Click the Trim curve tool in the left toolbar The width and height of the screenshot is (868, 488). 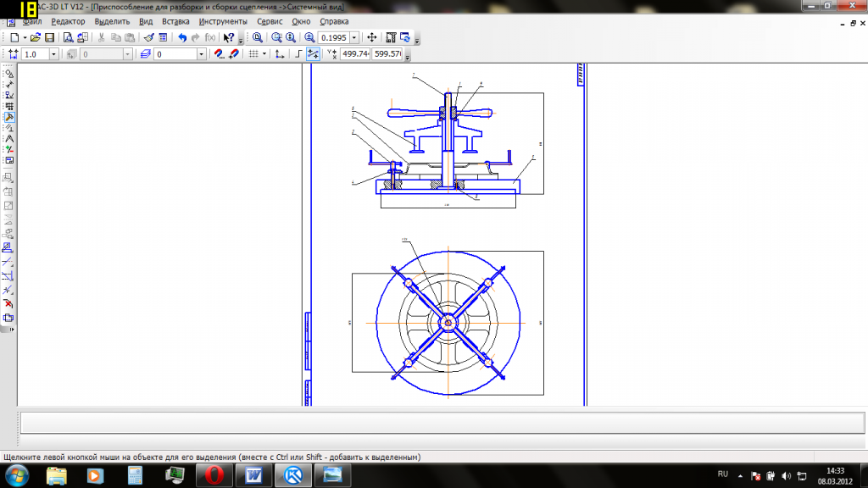click(8, 262)
